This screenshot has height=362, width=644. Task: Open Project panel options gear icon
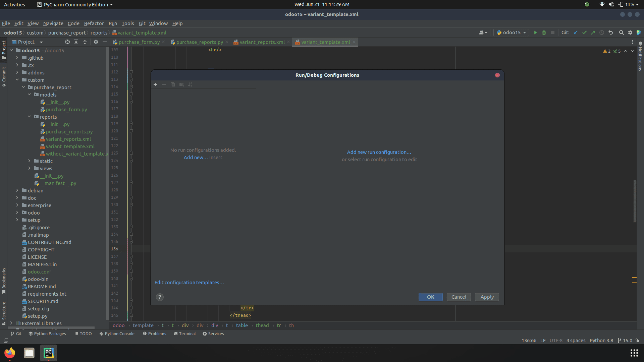(96, 42)
